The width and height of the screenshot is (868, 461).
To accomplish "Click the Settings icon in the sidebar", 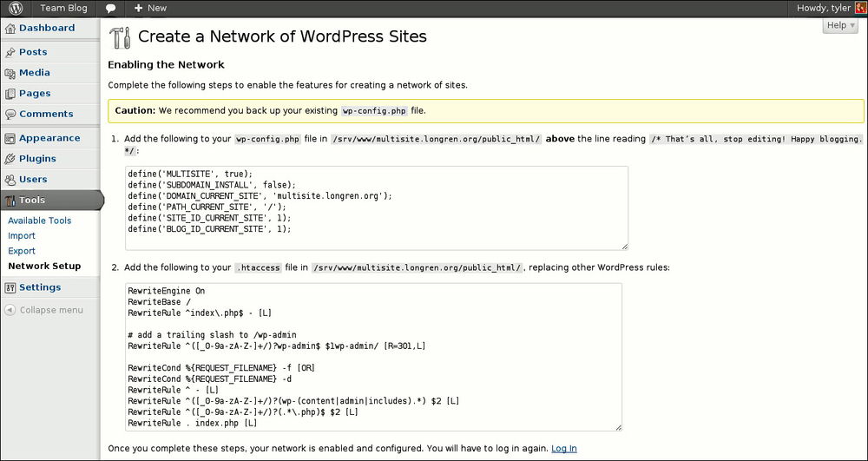I will 10,287.
